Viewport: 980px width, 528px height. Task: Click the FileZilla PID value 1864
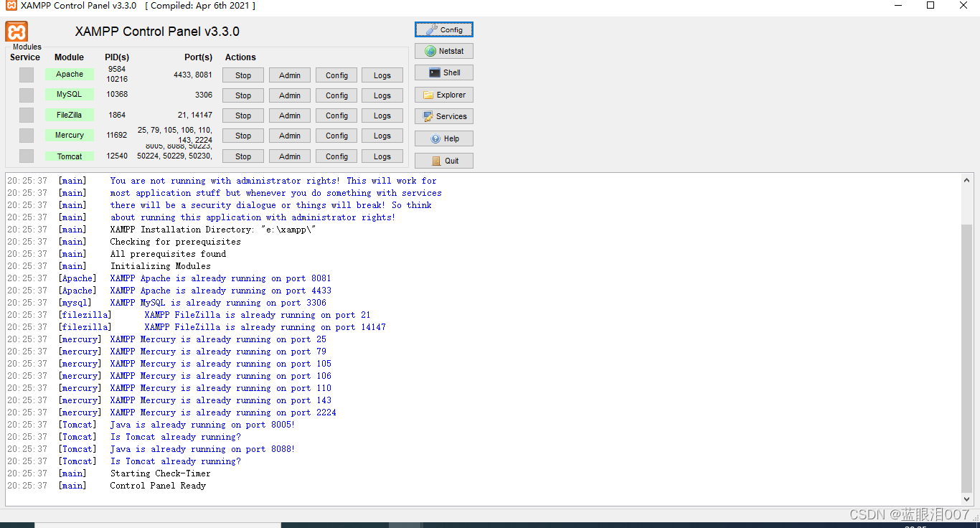click(117, 115)
